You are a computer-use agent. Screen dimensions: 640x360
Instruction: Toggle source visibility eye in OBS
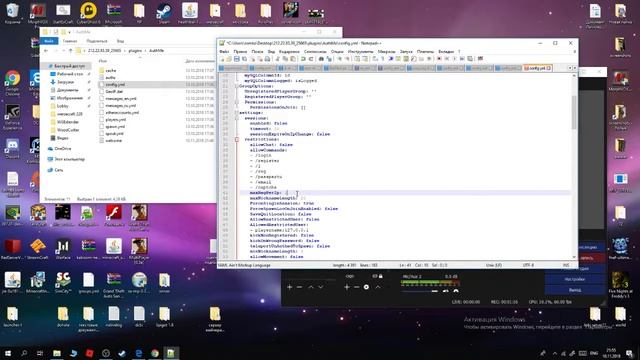click(x=375, y=276)
